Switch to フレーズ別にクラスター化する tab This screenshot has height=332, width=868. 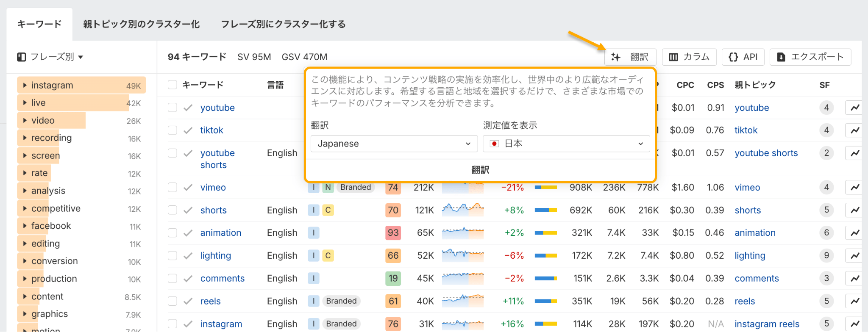click(x=283, y=24)
